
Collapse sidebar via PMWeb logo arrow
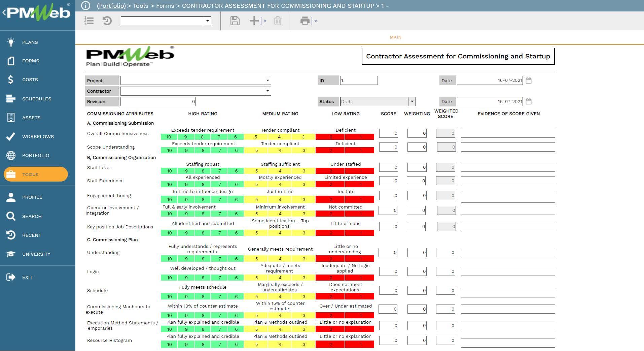[4, 13]
